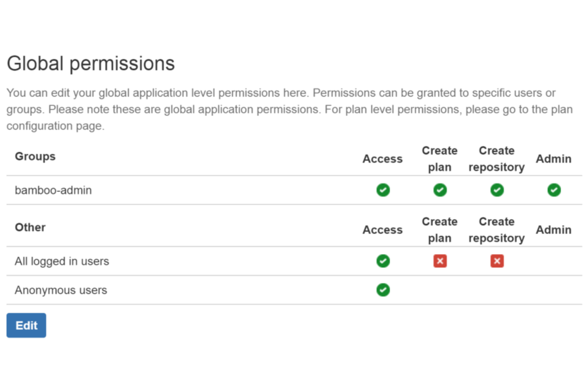Select the Anonymous users row
The image size is (588, 392).
[60, 290]
